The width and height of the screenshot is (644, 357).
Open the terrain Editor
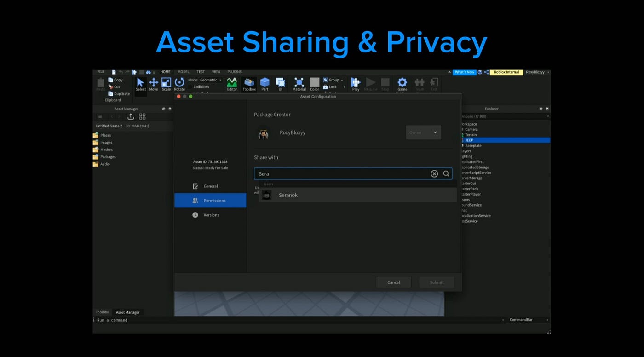[x=232, y=84]
